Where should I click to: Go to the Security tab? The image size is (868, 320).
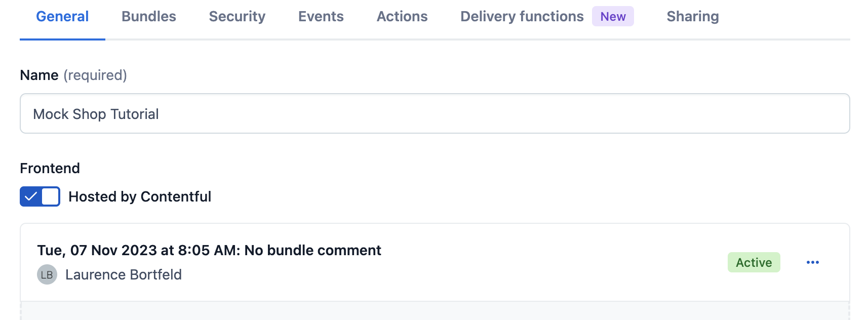coord(237,17)
